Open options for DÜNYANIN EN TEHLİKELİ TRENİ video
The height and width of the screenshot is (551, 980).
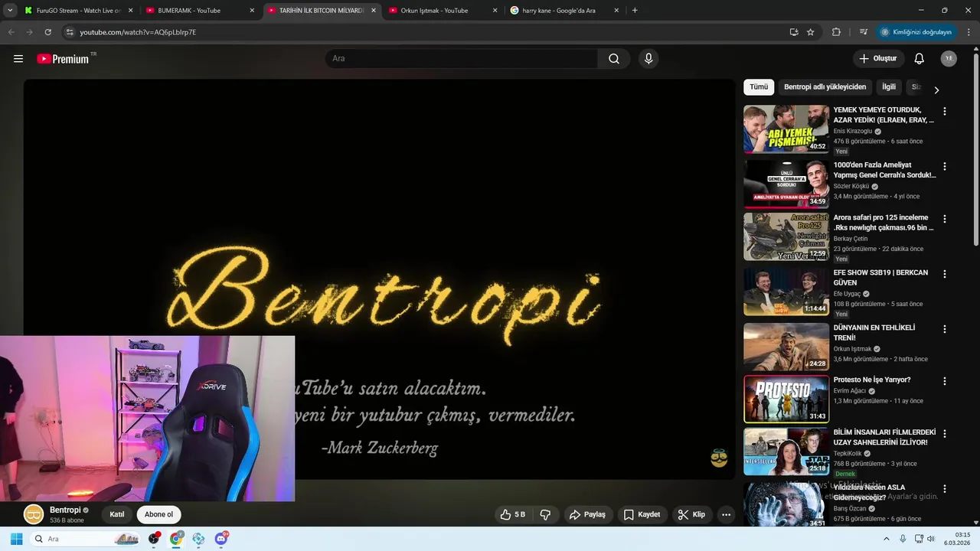point(944,329)
